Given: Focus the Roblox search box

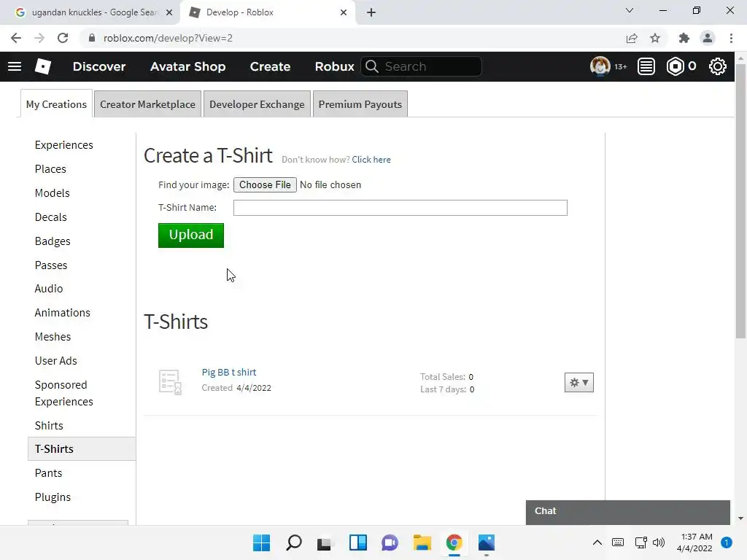Looking at the screenshot, I should click(x=422, y=66).
